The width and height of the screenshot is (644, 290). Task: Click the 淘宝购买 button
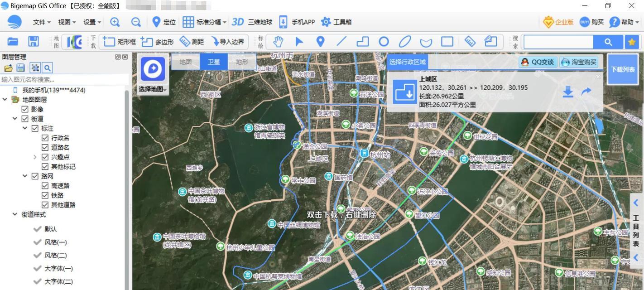(x=579, y=62)
